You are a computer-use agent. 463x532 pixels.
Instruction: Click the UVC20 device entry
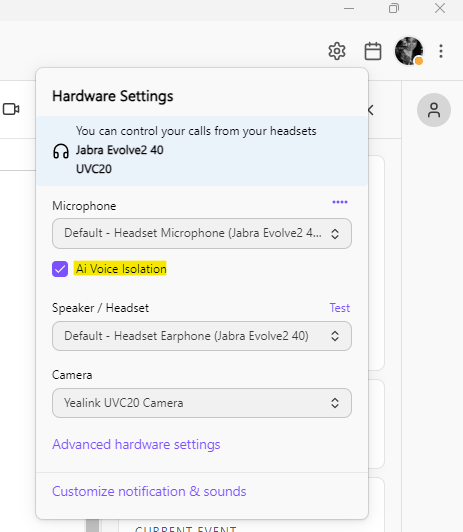pos(94,169)
